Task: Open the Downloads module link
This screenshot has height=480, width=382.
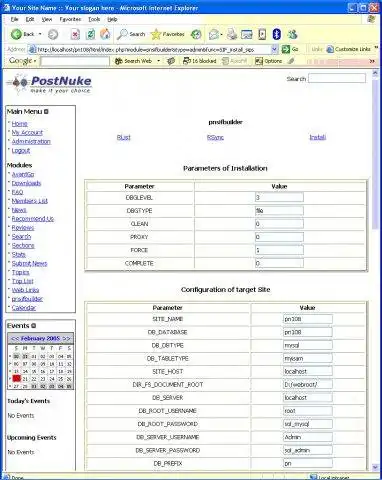Action: pos(26,183)
